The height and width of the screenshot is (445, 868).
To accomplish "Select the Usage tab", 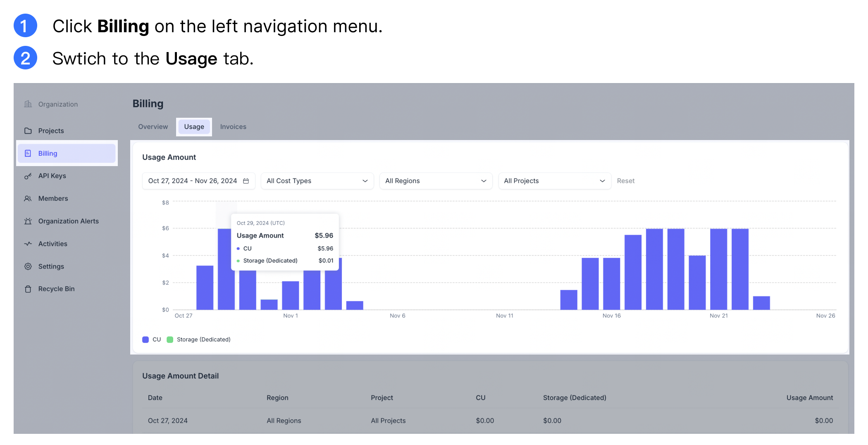I will (x=194, y=127).
